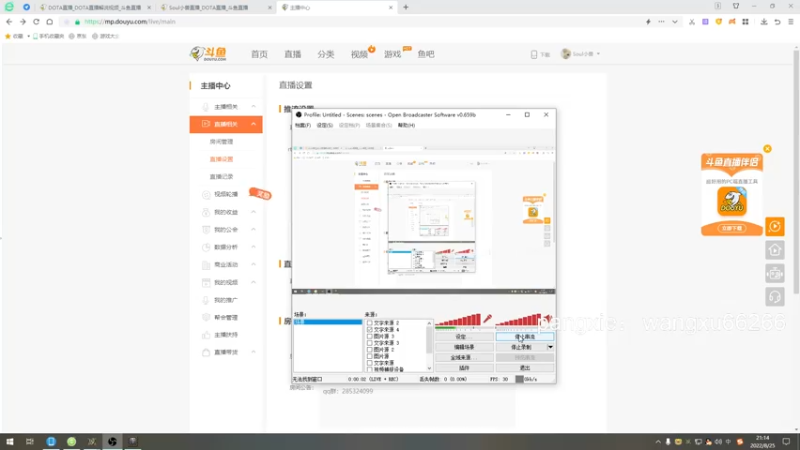Click the green browser taskbar icon
The height and width of the screenshot is (450, 800).
coord(71,442)
